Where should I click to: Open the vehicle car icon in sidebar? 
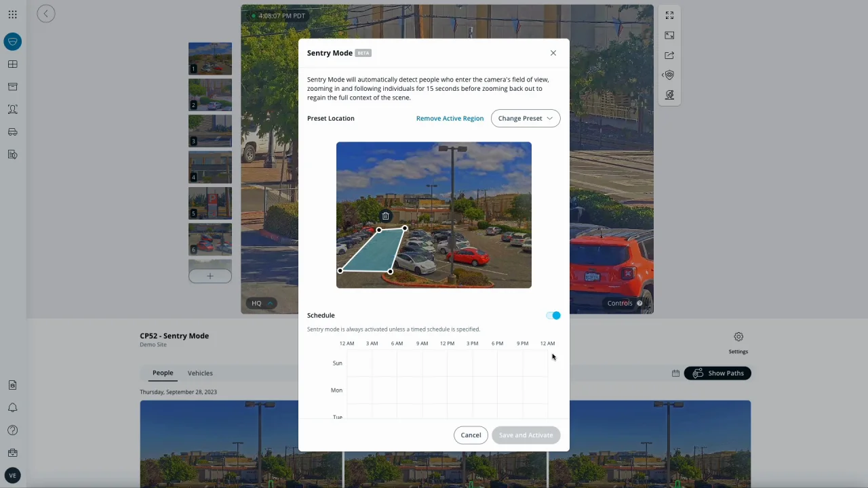[x=12, y=132]
